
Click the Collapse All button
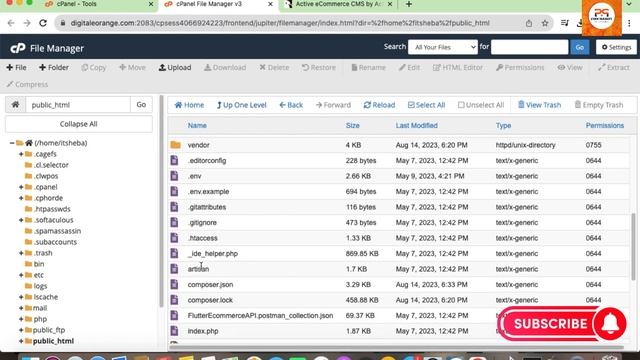[x=78, y=124]
